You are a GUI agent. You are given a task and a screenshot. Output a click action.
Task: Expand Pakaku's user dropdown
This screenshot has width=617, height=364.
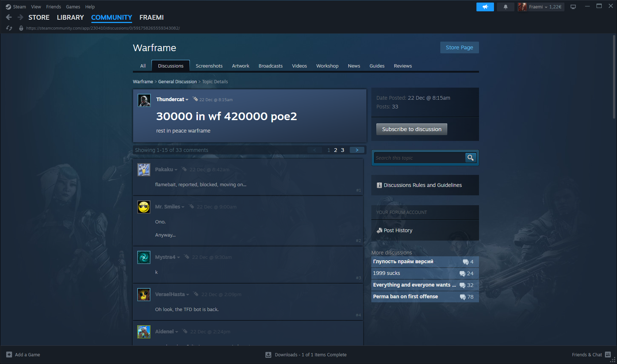tap(176, 170)
